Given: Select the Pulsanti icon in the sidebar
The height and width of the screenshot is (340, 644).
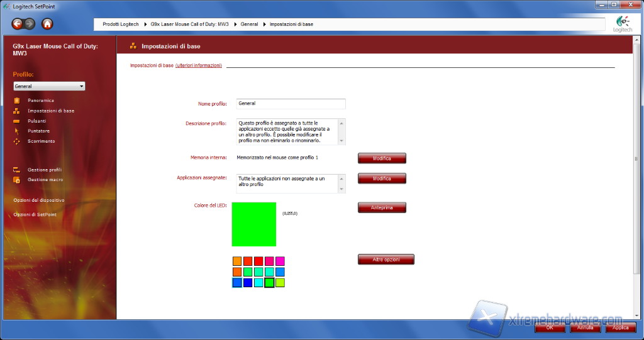Looking at the screenshot, I should coord(16,121).
